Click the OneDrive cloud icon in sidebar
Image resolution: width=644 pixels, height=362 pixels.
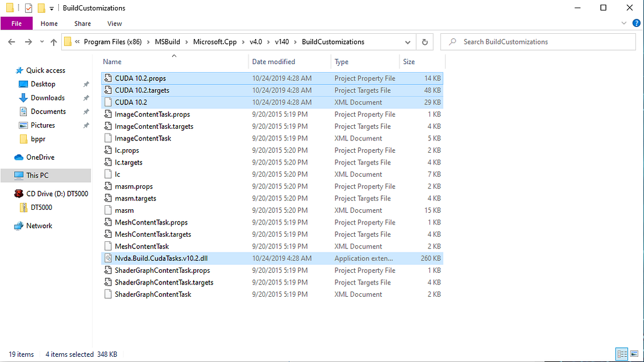click(19, 157)
